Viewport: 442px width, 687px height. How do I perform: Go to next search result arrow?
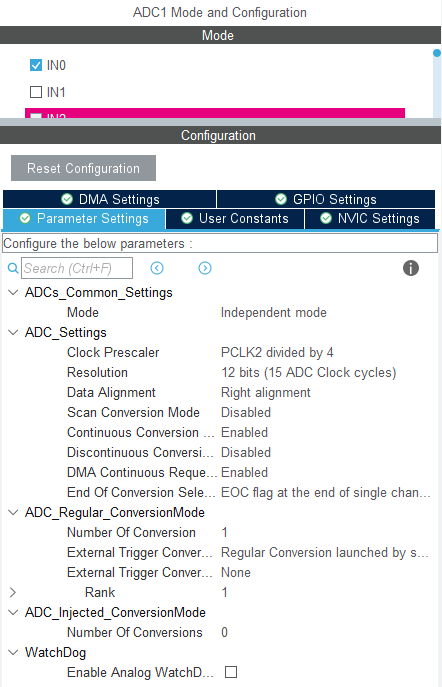point(205,268)
